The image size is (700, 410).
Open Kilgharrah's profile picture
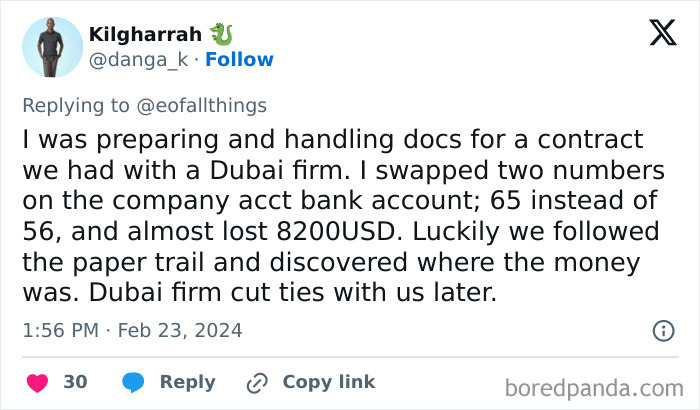tap(52, 47)
